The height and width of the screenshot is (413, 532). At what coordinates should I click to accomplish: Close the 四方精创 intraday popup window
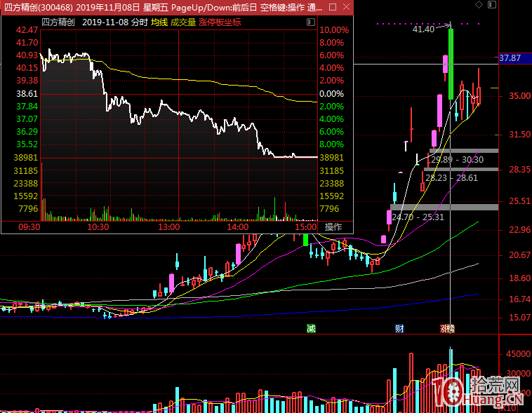click(x=346, y=7)
